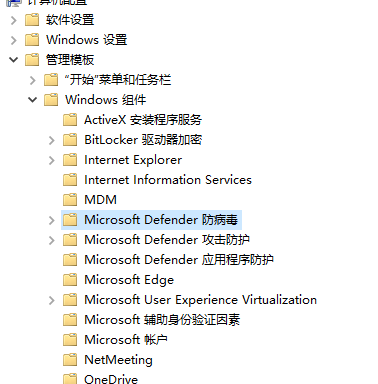Expand Microsoft User Experience Virtualization node
The height and width of the screenshot is (384, 378).
click(x=52, y=300)
